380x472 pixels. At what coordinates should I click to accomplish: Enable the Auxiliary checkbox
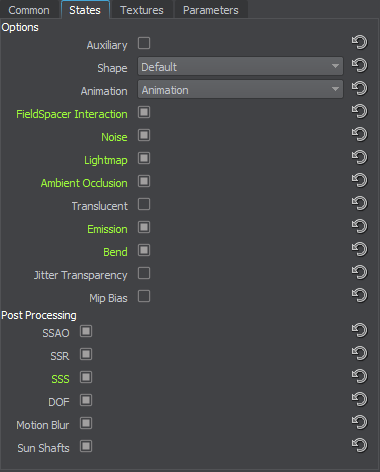coord(144,43)
